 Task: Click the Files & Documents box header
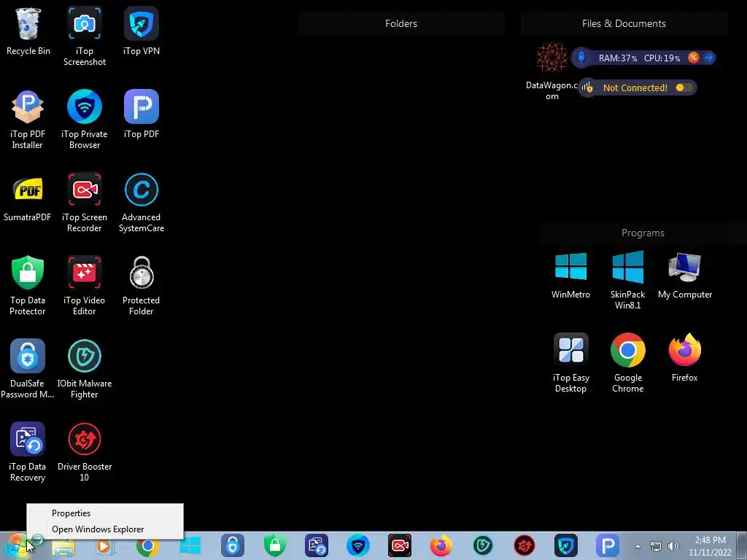coord(624,24)
